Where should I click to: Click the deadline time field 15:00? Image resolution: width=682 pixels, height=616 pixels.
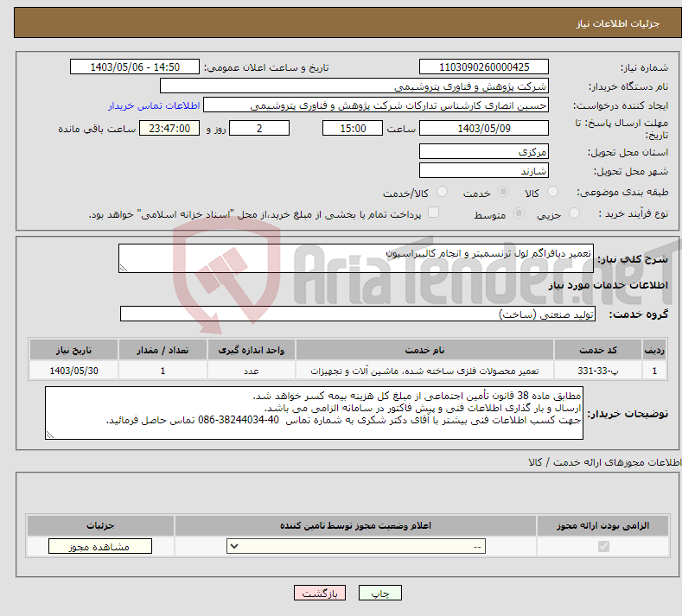pos(353,128)
